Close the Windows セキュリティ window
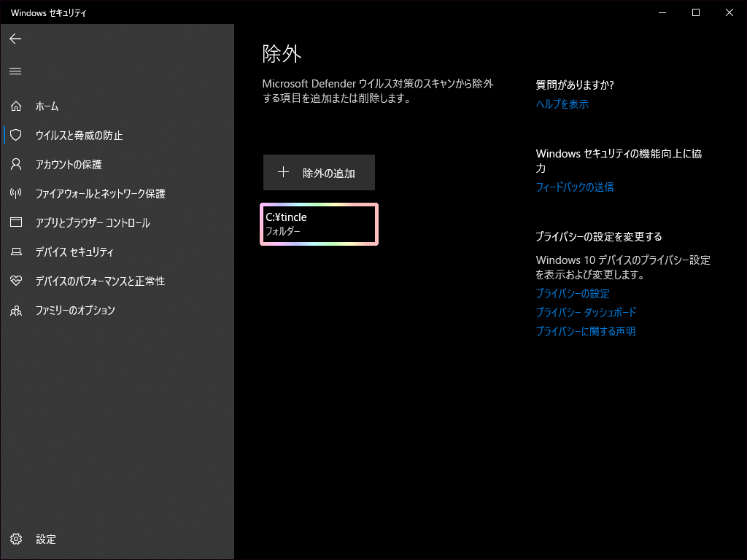Viewport: 747px width, 560px height. tap(729, 12)
